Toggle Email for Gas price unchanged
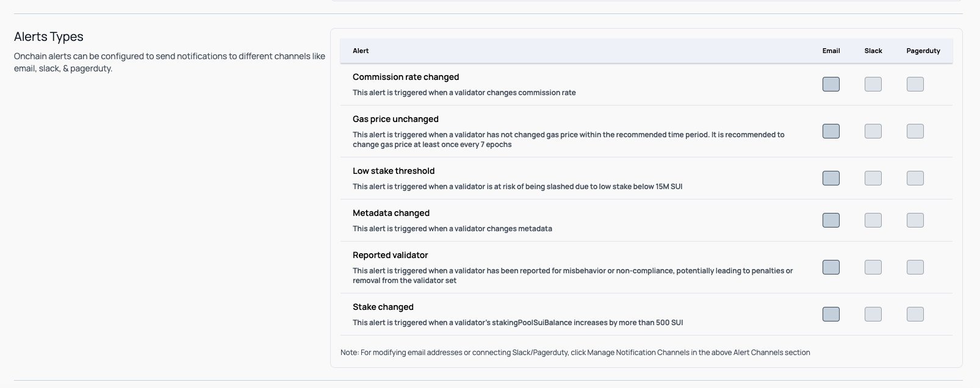Image resolution: width=980 pixels, height=388 pixels. [x=830, y=131]
